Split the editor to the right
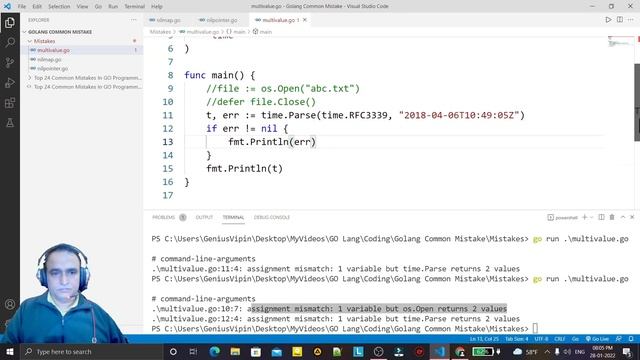640x360 pixels. tap(620, 20)
